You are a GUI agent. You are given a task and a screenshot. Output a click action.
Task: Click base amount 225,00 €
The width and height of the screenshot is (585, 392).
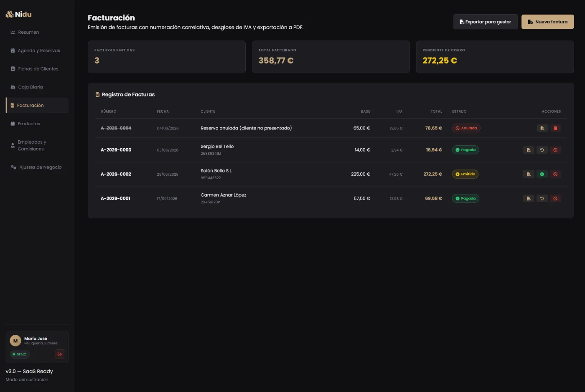[361, 174]
